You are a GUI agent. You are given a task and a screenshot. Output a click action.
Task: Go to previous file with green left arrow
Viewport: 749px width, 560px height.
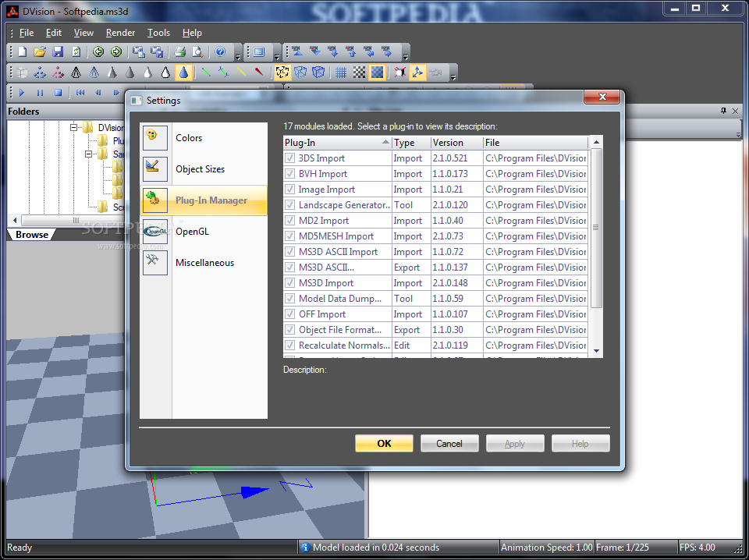coord(98,51)
